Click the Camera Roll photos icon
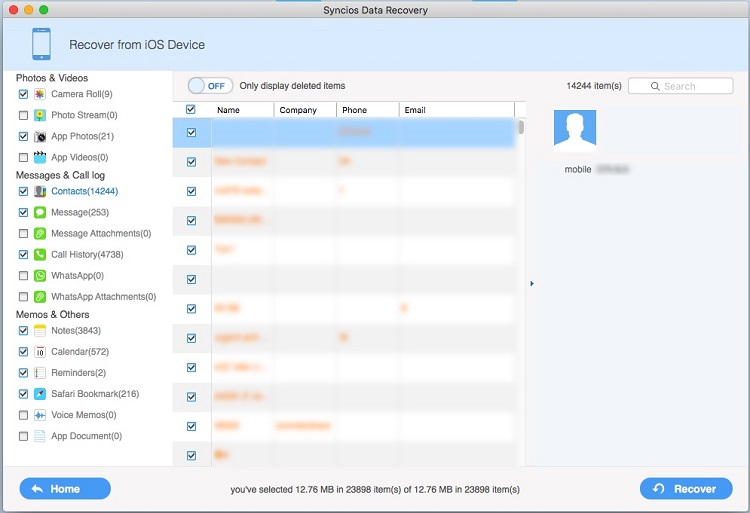Image resolution: width=750 pixels, height=513 pixels. (40, 94)
